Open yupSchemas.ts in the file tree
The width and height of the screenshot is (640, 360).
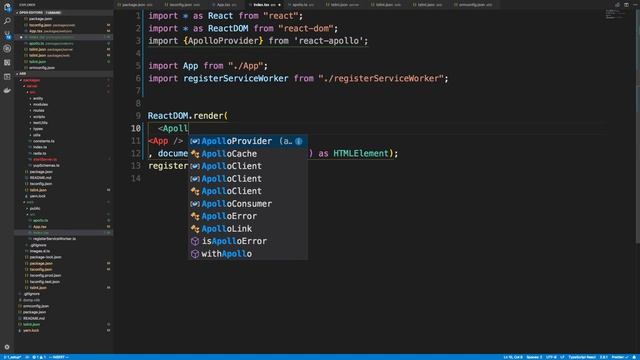pos(46,166)
